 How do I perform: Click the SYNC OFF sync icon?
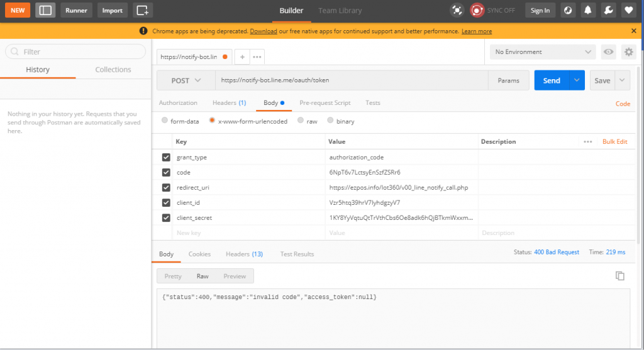[477, 10]
